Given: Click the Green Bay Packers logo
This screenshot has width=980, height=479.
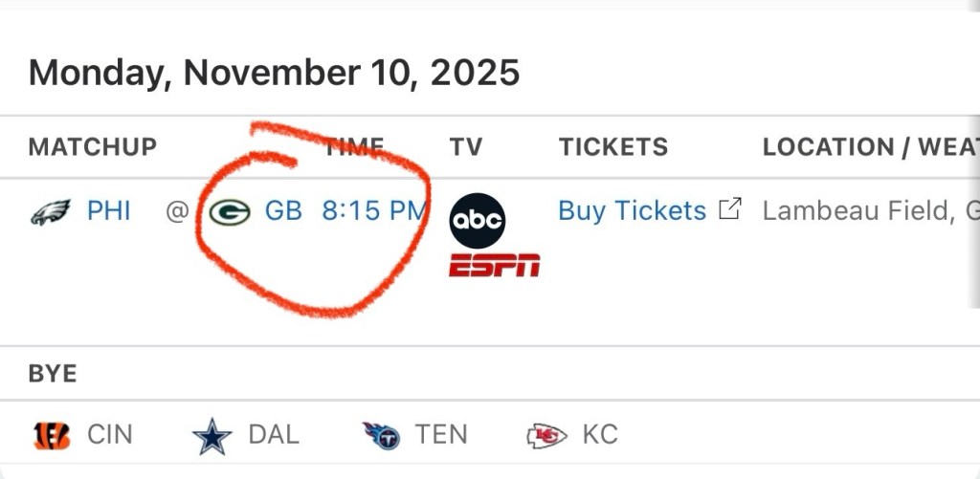Looking at the screenshot, I should tap(230, 211).
